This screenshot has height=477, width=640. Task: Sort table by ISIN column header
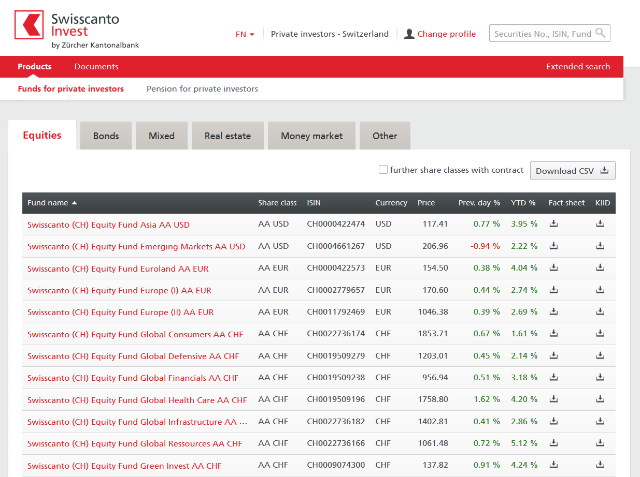pyautogui.click(x=313, y=203)
